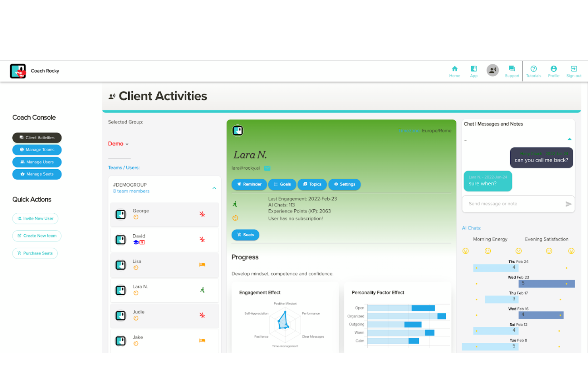
Task: Click the email envelope icon next to lara@rocky.ai
Action: (267, 168)
